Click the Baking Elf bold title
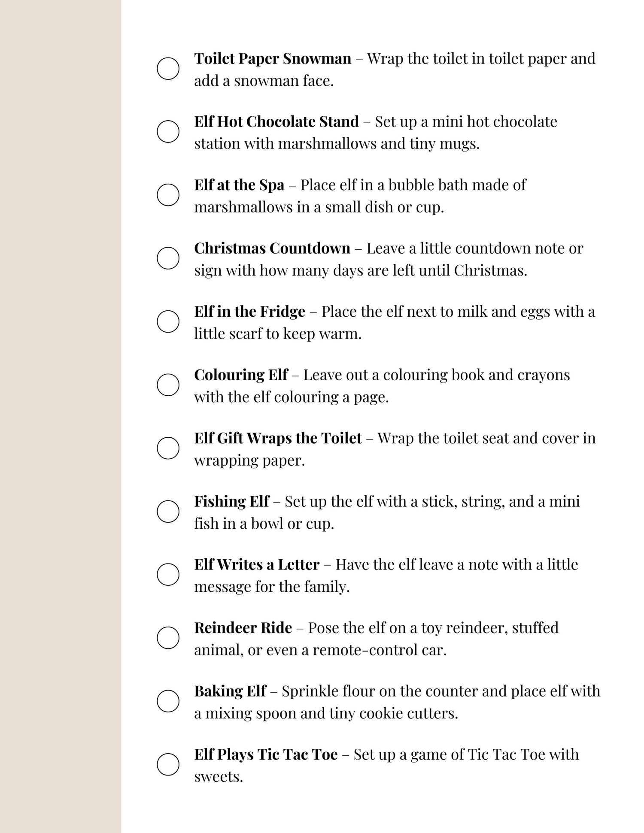Viewport: 644px width, 833px height. (x=230, y=691)
